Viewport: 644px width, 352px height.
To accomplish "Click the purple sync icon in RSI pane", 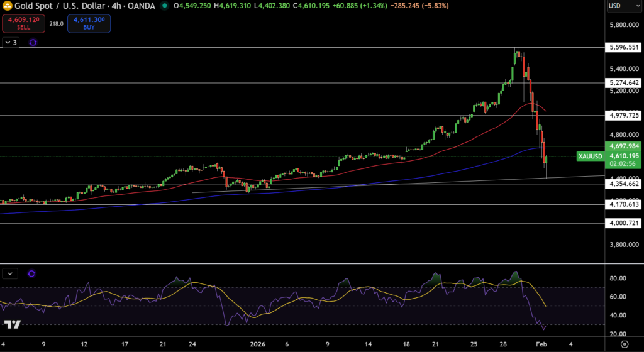I will point(32,273).
